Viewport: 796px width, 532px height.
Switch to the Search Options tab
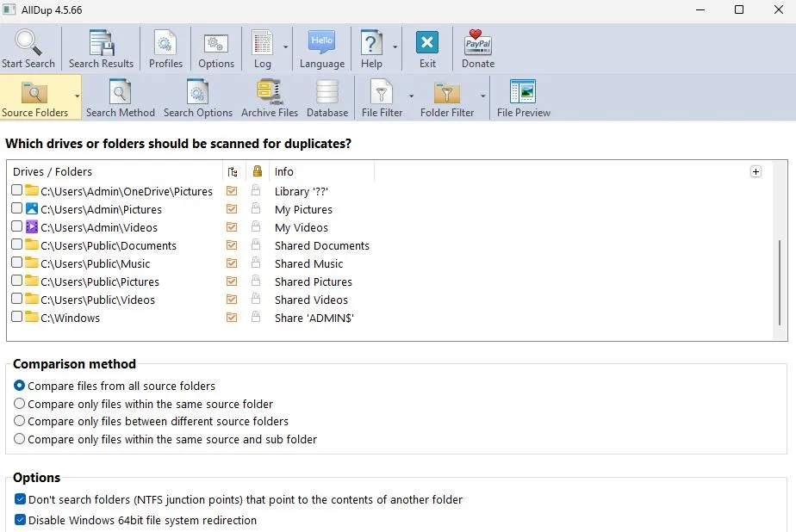[x=198, y=98]
